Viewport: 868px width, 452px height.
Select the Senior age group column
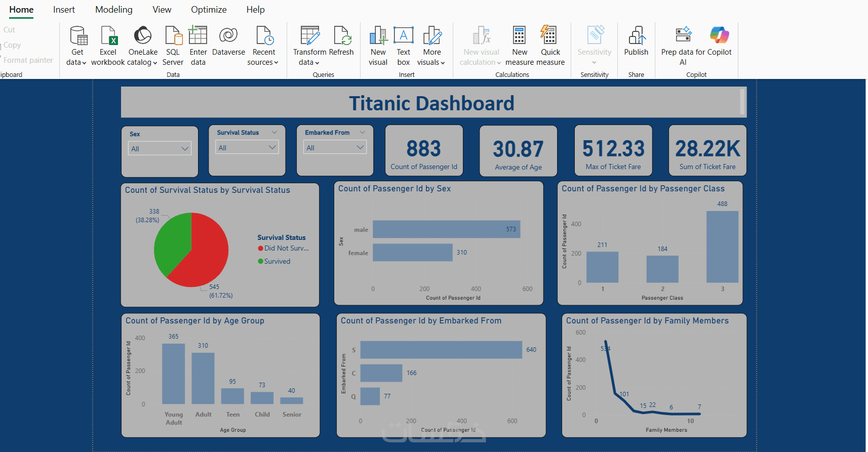(x=292, y=401)
